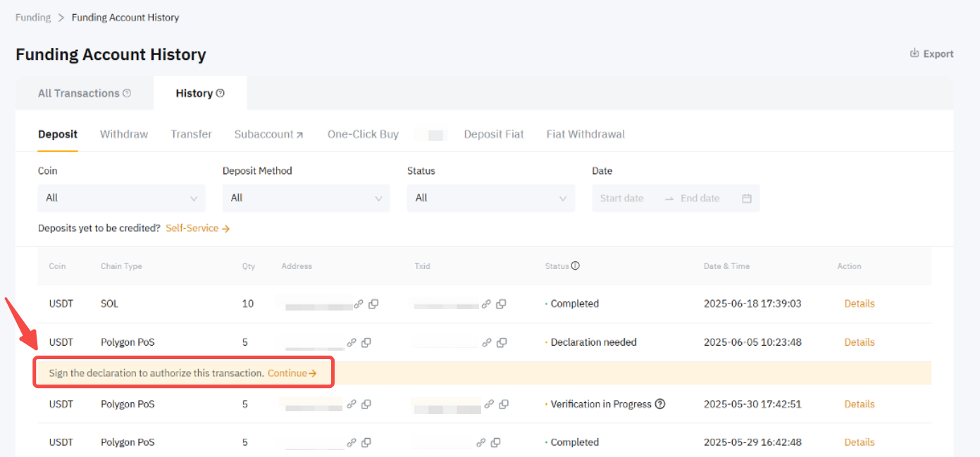
Task: Click the calendar icon in date field
Action: [746, 199]
